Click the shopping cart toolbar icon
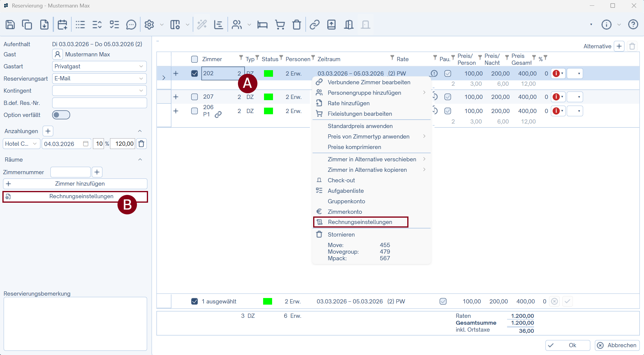 coord(280,25)
